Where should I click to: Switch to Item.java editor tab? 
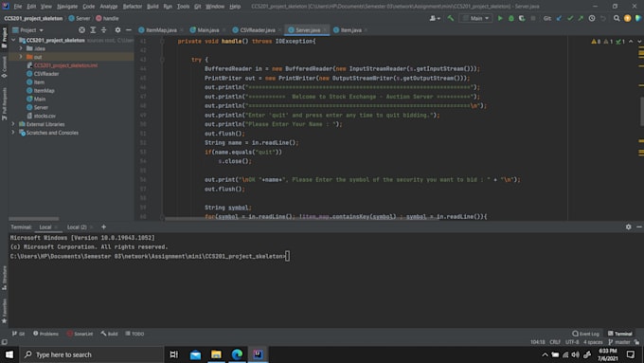click(x=350, y=30)
